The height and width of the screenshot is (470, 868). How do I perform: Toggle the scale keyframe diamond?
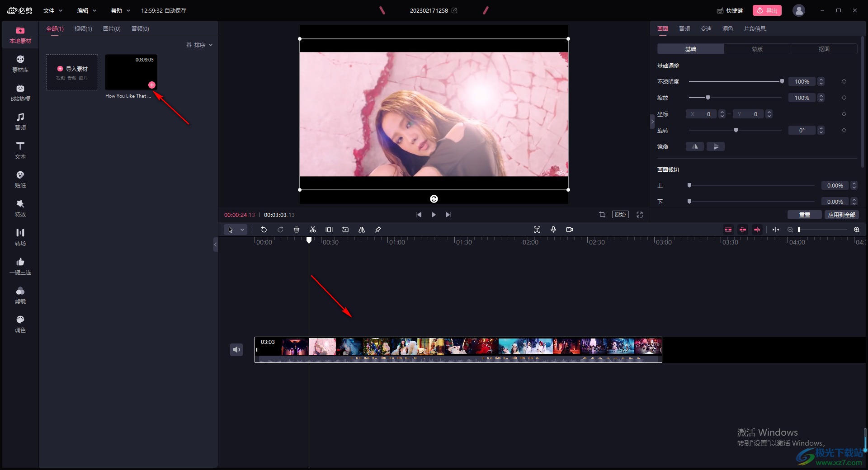844,98
